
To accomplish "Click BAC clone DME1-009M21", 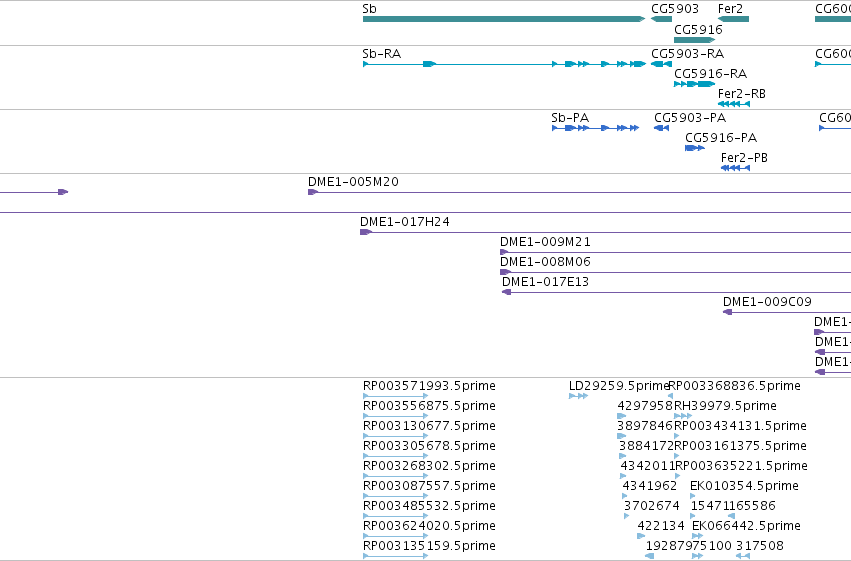I will point(545,242).
